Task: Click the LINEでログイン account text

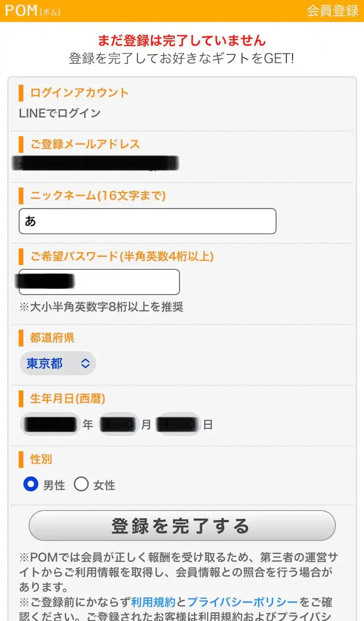Action: [60, 113]
